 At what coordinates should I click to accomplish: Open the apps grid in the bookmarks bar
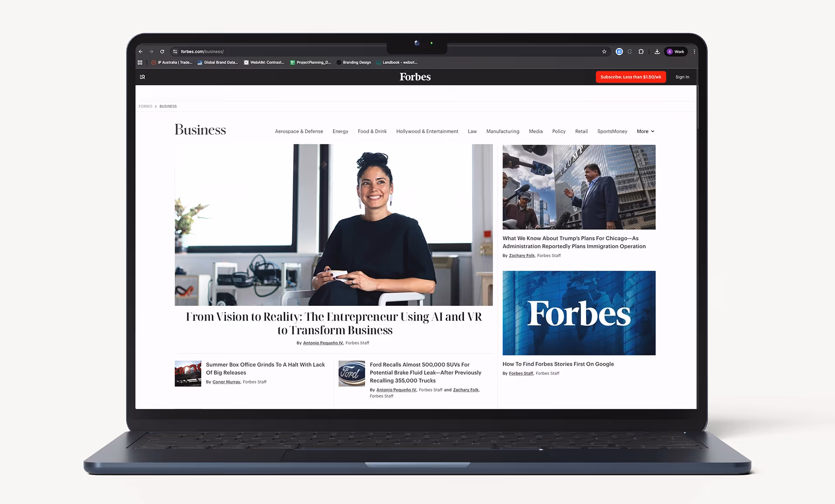pyautogui.click(x=140, y=62)
